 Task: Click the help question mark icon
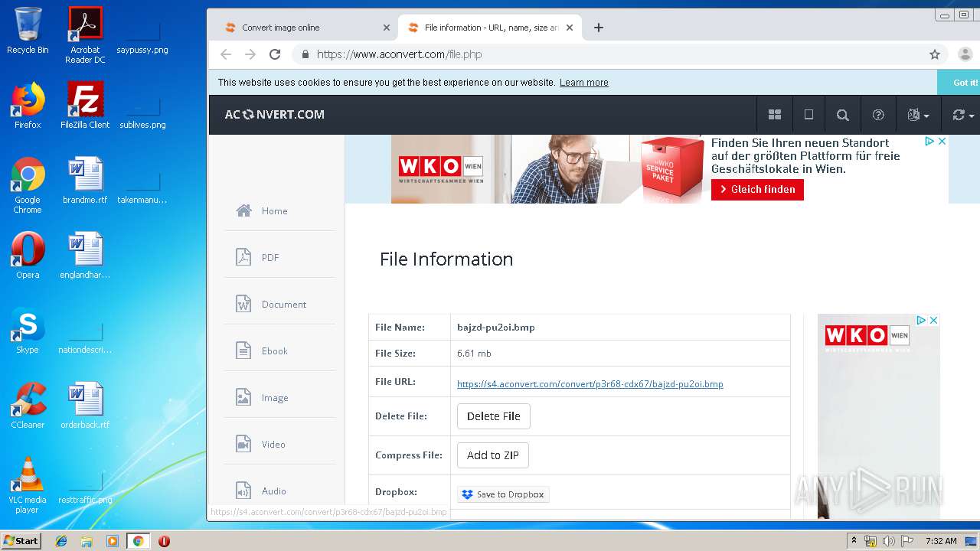click(x=878, y=115)
